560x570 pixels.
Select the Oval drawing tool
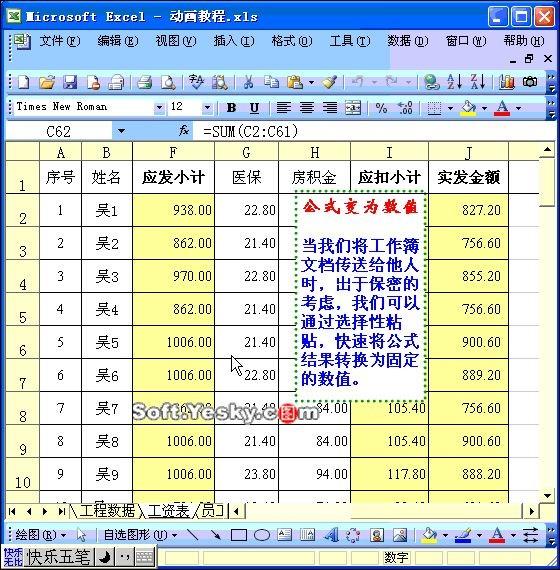pyautogui.click(x=262, y=535)
